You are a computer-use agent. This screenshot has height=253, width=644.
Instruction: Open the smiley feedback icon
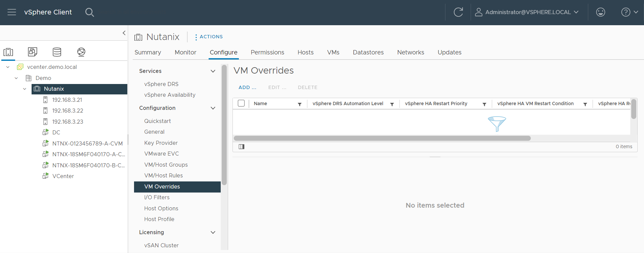pos(600,12)
